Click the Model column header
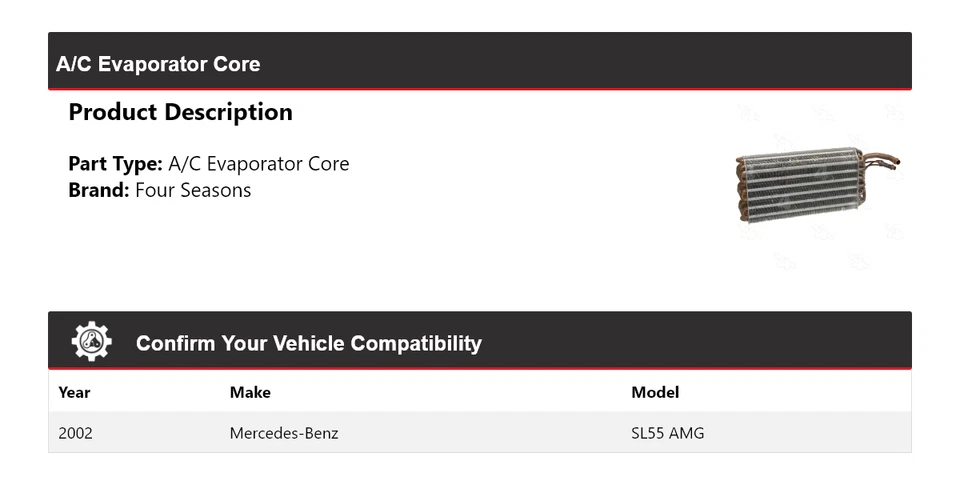The height and width of the screenshot is (485, 960). [x=655, y=392]
